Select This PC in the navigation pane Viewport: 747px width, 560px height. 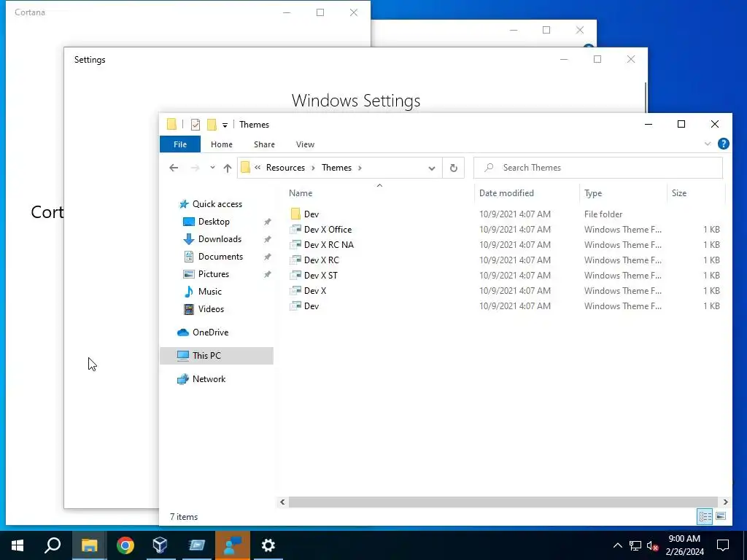217,356
